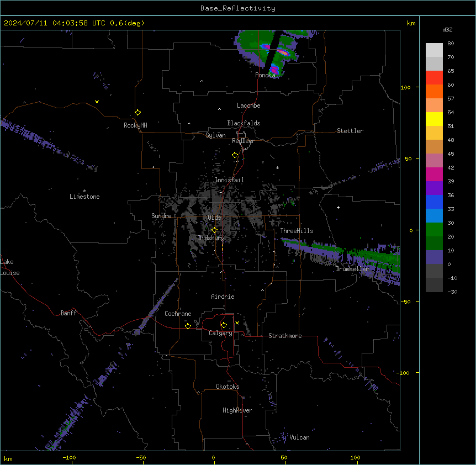
Task: Select the purple 36-39 dBZ legend swatch
Action: 434,188
